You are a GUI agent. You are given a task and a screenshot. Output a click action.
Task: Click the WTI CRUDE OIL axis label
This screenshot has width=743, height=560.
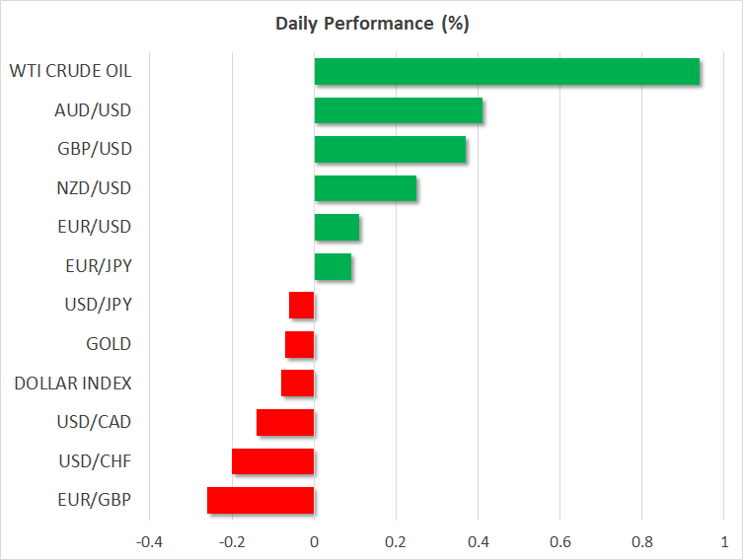pos(70,71)
